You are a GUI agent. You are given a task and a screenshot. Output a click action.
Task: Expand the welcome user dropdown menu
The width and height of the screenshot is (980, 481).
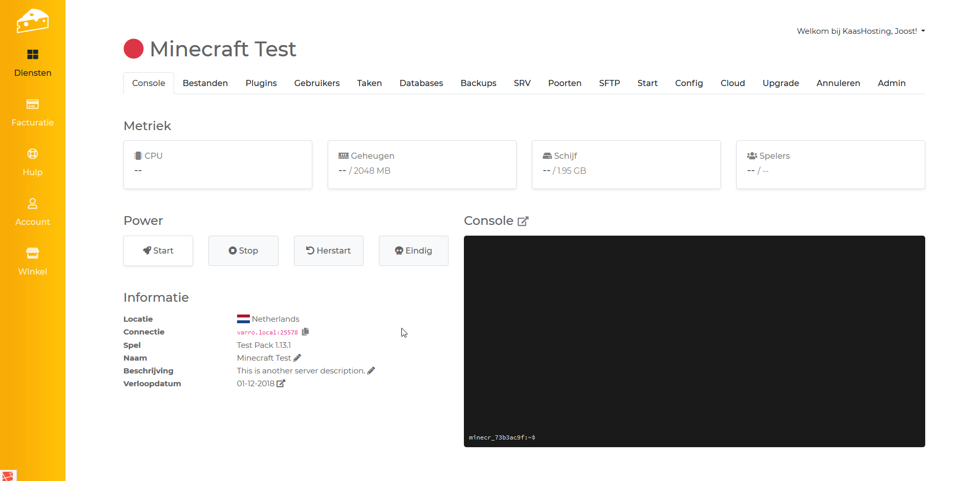click(861, 31)
